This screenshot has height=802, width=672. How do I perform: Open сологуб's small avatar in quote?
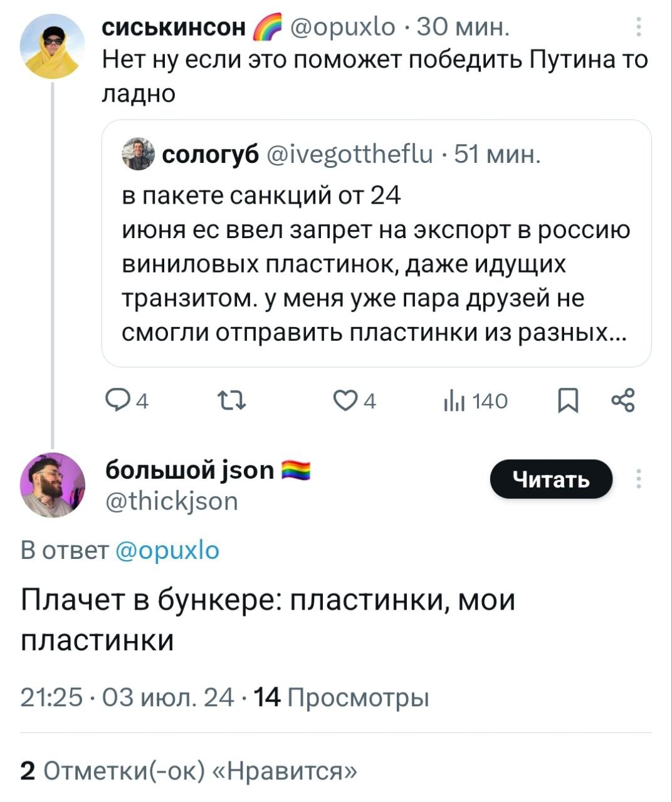[x=138, y=154]
